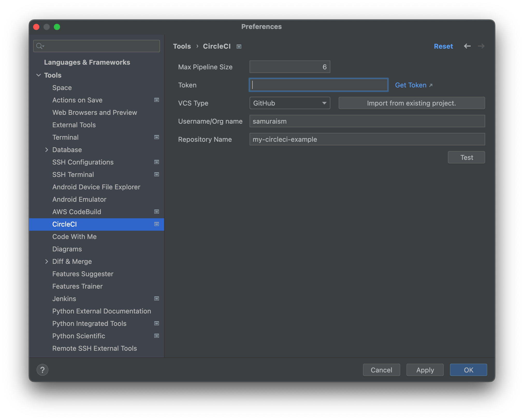The image size is (524, 420).
Task: Select CircleCI in the sidebar
Action: point(97,224)
